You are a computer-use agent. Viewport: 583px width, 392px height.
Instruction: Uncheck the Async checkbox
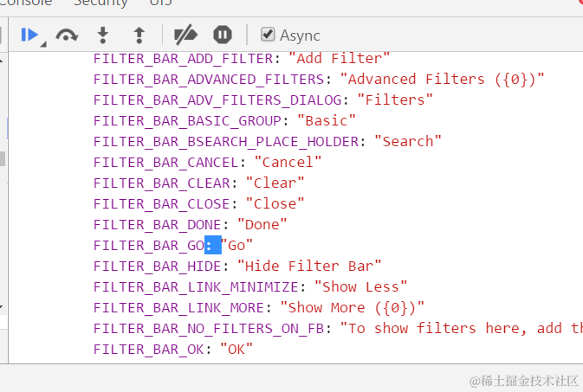click(268, 35)
